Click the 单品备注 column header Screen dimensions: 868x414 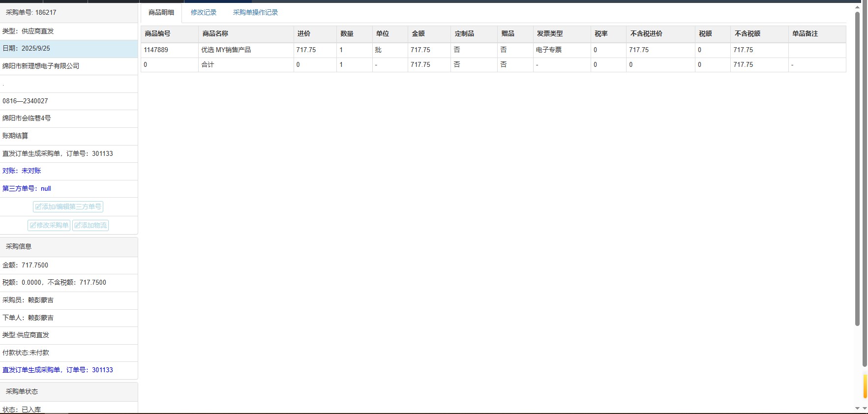pyautogui.click(x=805, y=33)
